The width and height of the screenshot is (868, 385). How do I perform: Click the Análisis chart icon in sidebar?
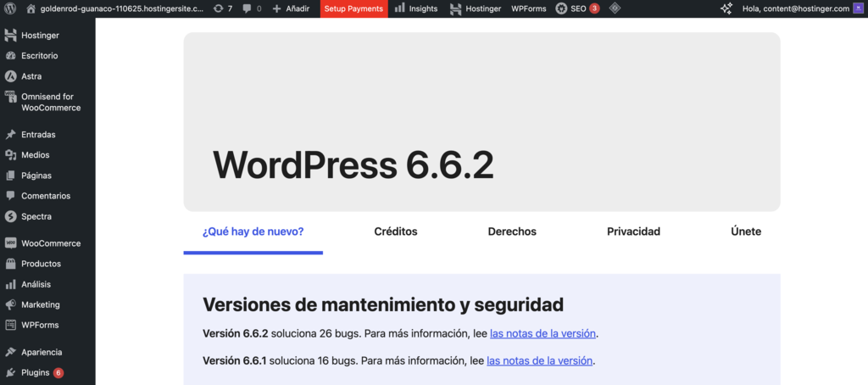click(10, 284)
